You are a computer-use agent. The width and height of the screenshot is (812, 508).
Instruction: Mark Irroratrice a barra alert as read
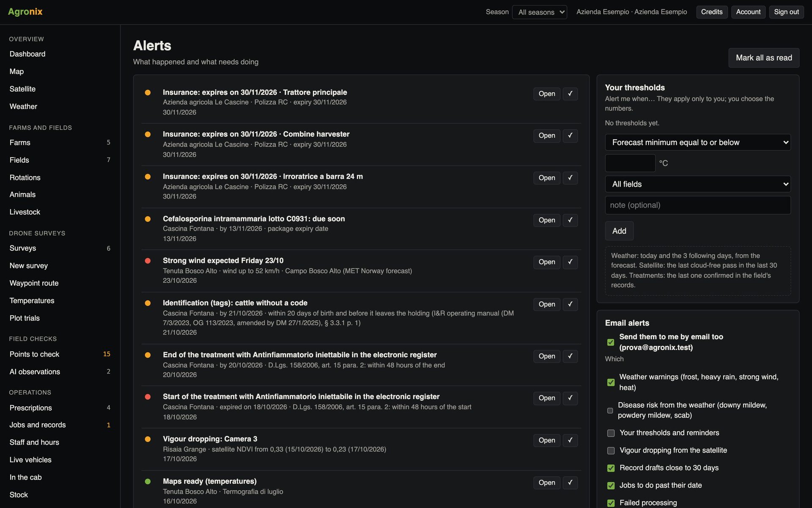(x=570, y=178)
